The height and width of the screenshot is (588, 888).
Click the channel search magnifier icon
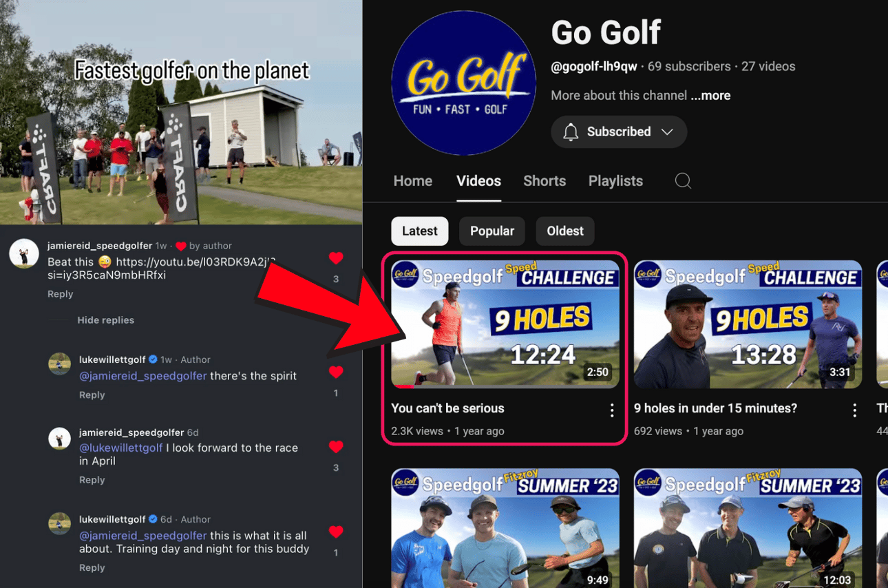[683, 181]
